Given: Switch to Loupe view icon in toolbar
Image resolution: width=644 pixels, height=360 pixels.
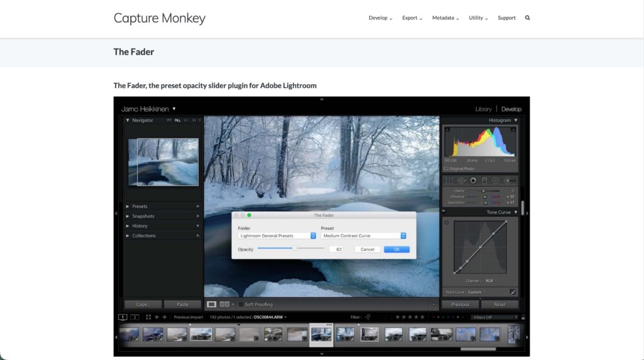Looking at the screenshot, I should [211, 305].
